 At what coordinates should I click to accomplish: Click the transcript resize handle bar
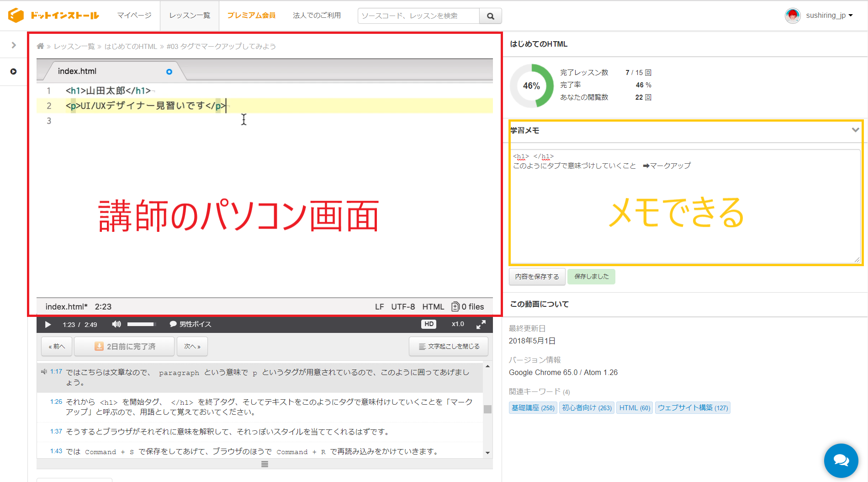265,464
